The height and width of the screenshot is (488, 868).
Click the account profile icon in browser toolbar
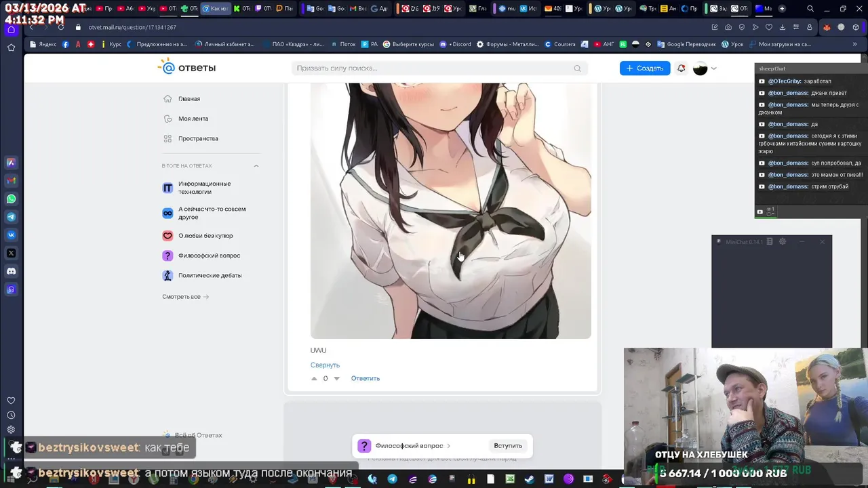pos(810,27)
